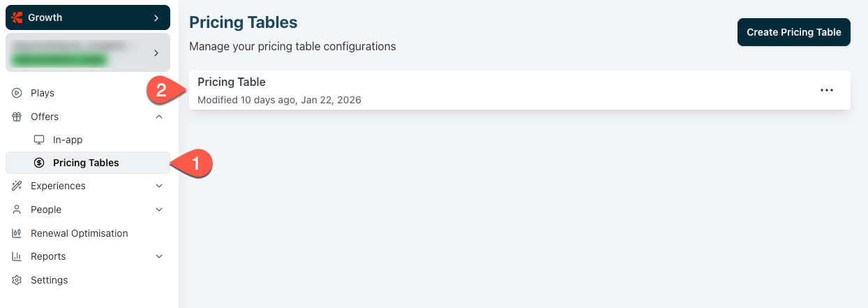Open the Renewal Optimisation menu item
This screenshot has width=868, height=308.
point(79,233)
